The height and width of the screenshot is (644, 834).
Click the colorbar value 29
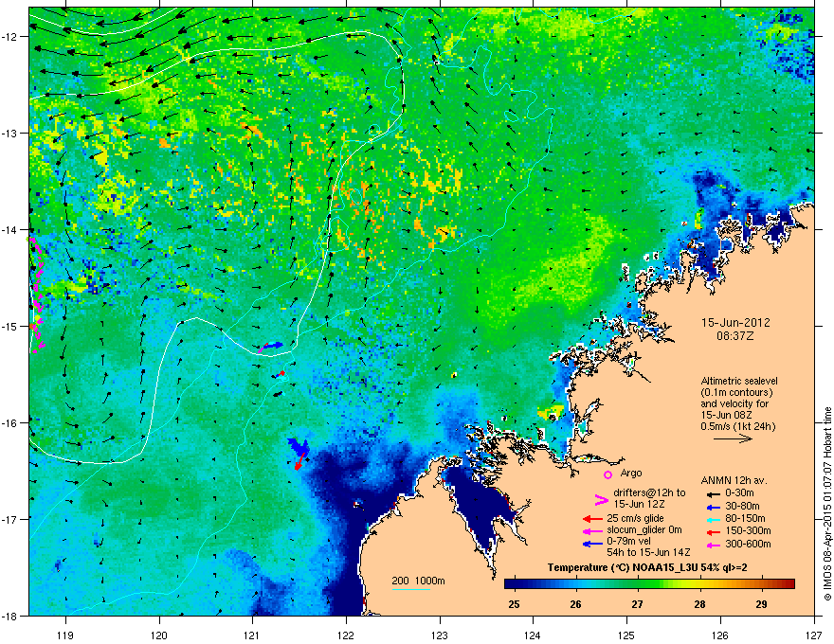(x=762, y=604)
